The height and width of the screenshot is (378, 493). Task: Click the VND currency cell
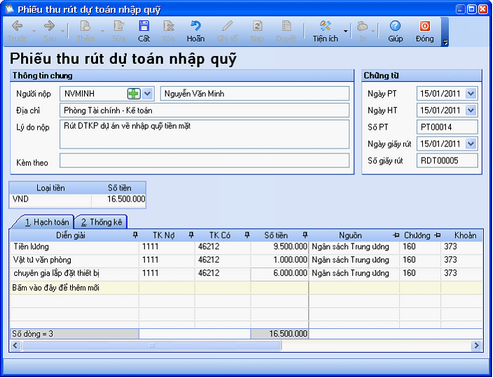51,199
